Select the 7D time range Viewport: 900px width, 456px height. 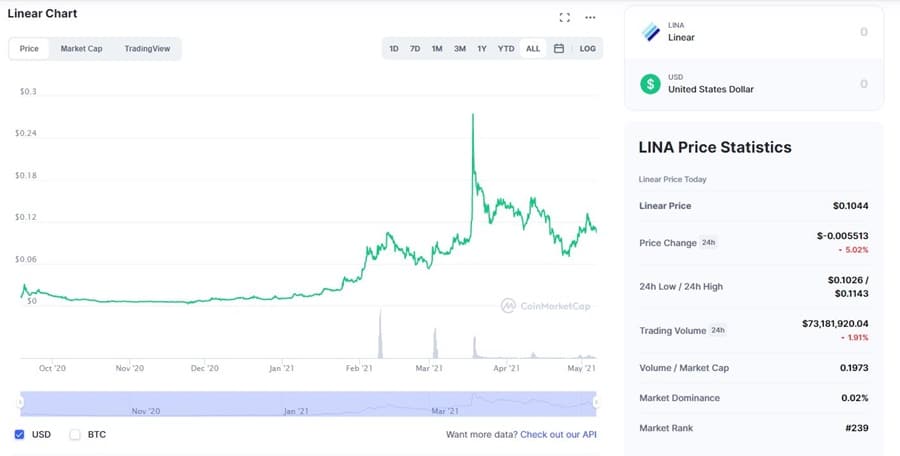(x=415, y=48)
